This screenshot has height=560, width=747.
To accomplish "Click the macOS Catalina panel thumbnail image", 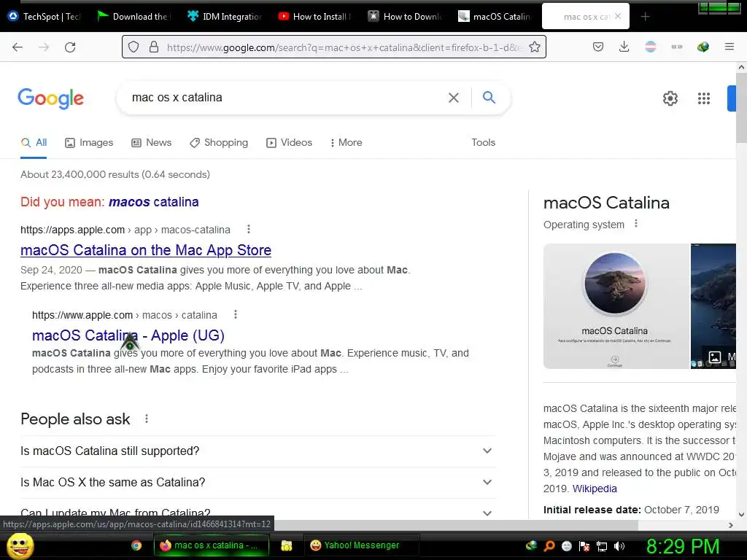I will (616, 306).
